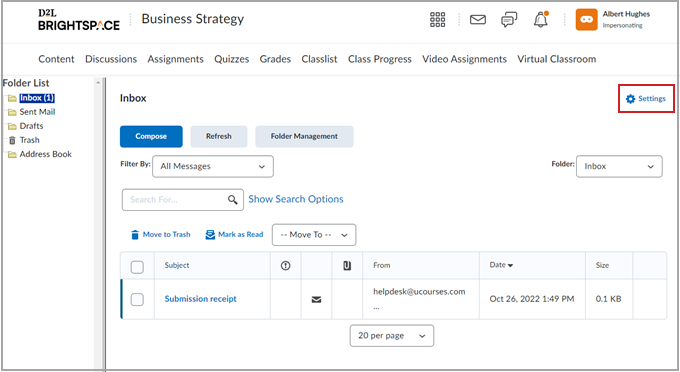Open the notifications bell icon

click(x=540, y=20)
